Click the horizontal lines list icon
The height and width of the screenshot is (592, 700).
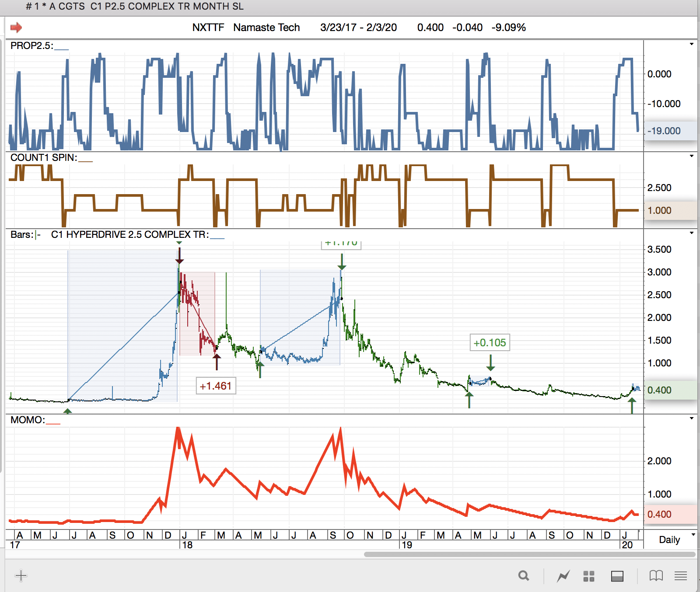[x=681, y=576]
